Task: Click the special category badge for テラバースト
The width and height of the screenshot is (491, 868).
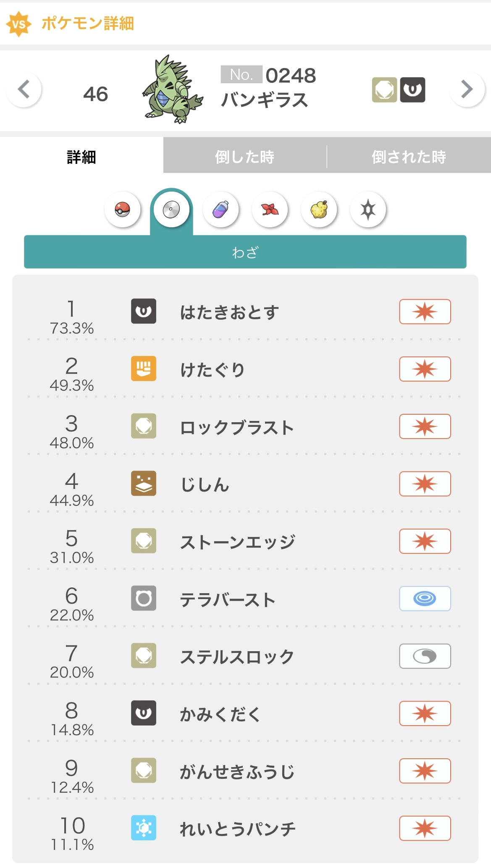Action: pos(425,599)
